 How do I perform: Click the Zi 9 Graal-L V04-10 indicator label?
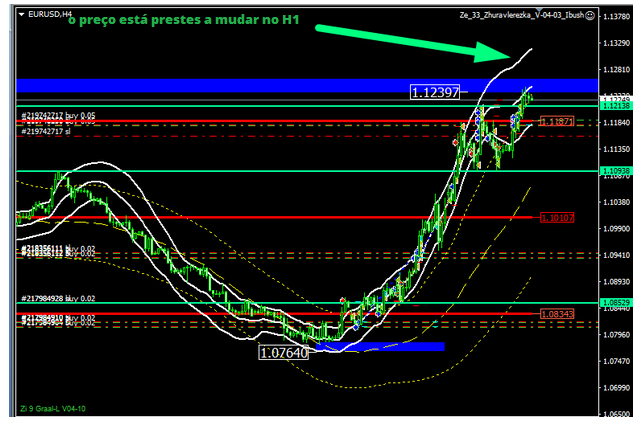53,408
